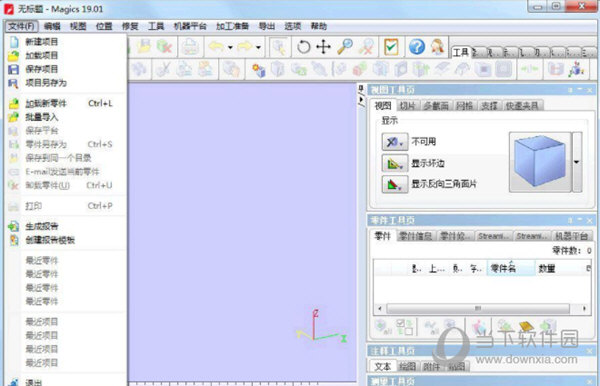600x386 pixels.
Task: Click the 零件名 column header
Action: pyautogui.click(x=511, y=269)
